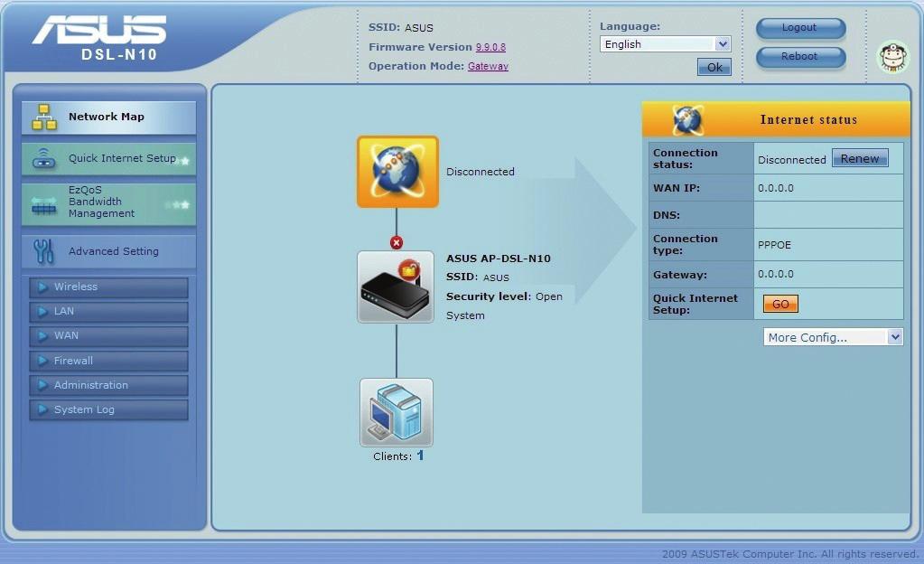This screenshot has width=924, height=564.
Task: Expand the WAN menu arrow
Action: pos(42,336)
